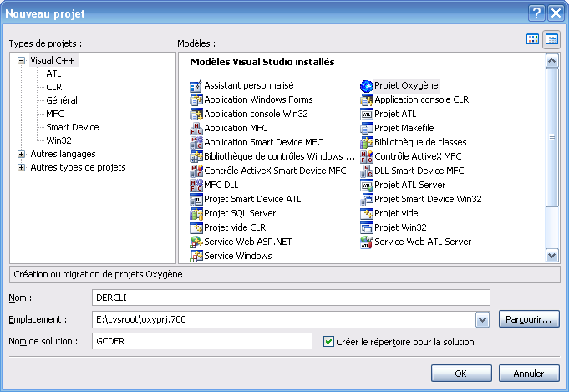Click the templates scrollbar up arrow
The image size is (569, 392).
pyautogui.click(x=552, y=61)
